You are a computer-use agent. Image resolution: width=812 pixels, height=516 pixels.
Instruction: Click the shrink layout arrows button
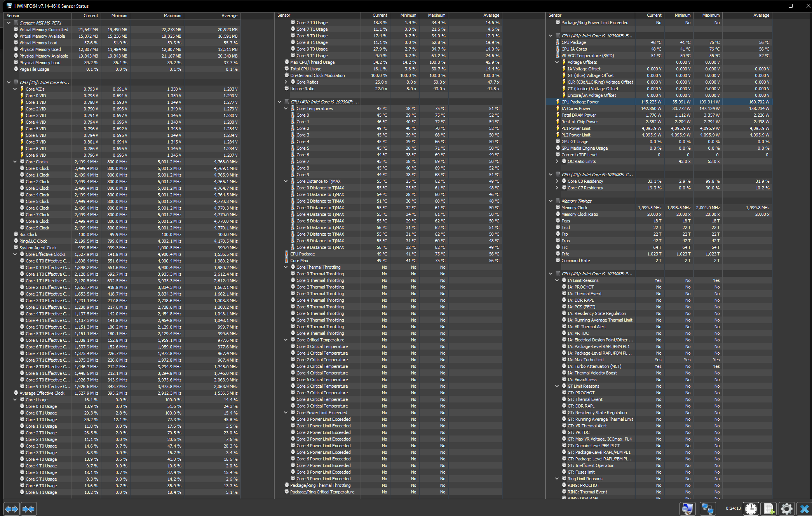28,509
